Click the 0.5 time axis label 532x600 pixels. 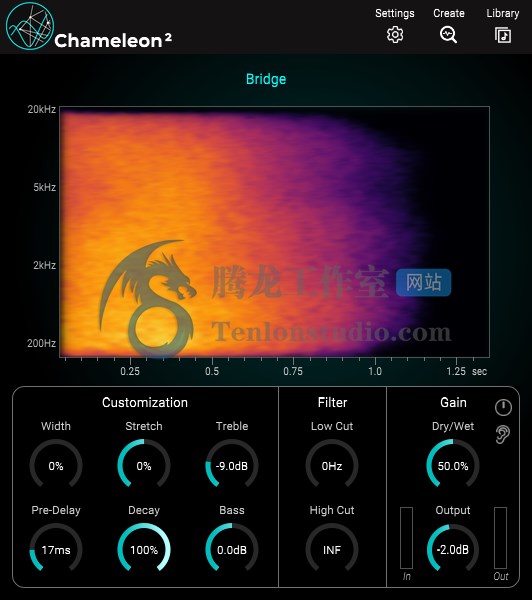pyautogui.click(x=212, y=371)
